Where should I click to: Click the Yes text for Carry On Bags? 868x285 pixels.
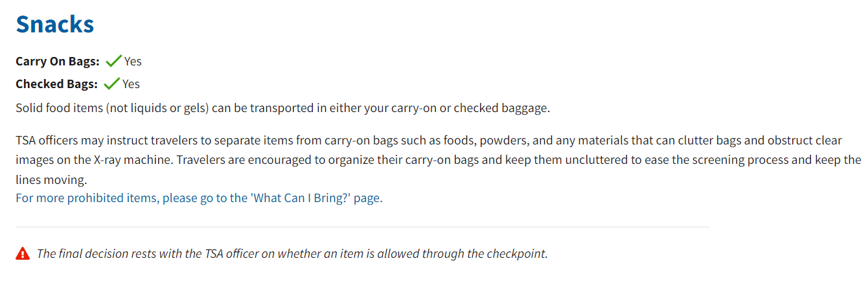(133, 62)
